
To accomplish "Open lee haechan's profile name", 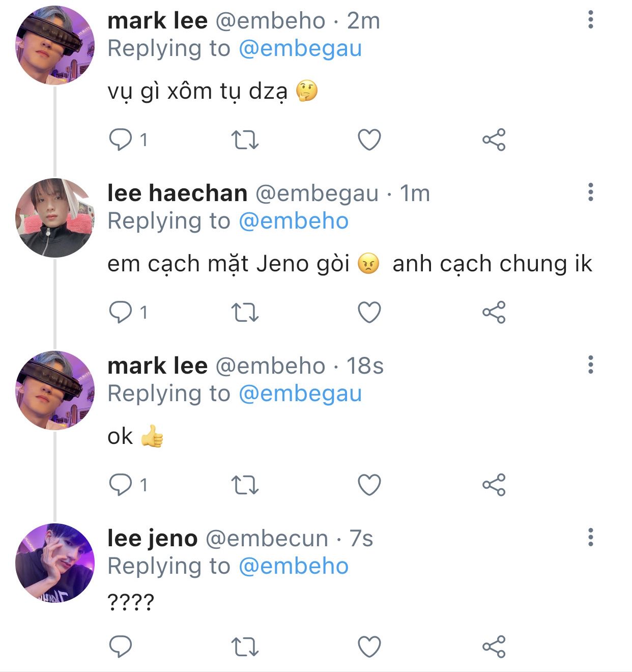I will tap(177, 193).
